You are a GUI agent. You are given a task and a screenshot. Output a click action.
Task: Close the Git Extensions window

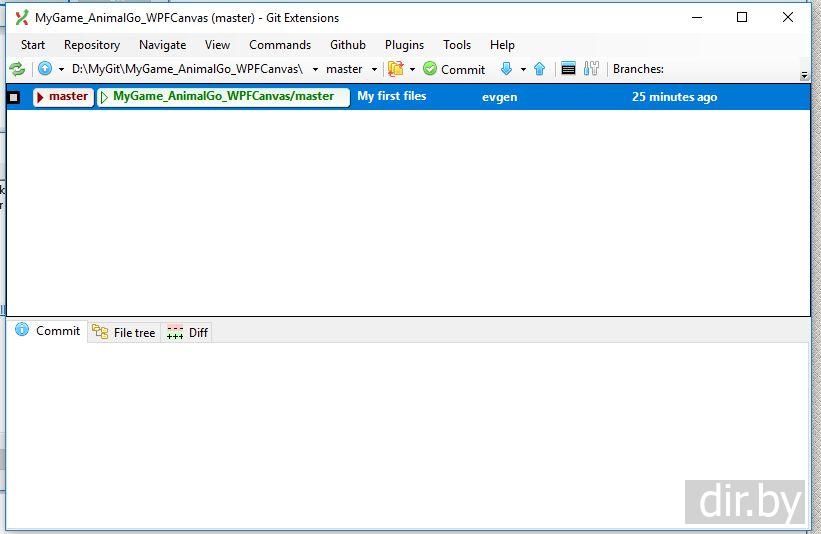coord(787,17)
